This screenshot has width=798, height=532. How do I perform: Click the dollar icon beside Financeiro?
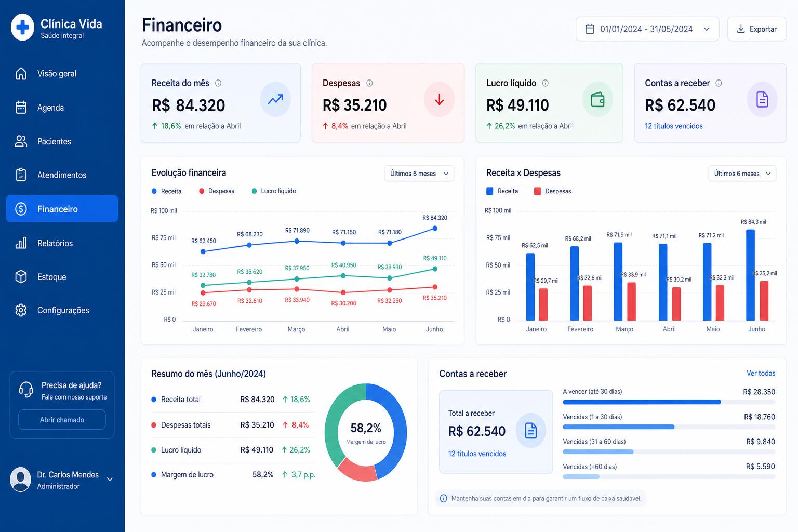21,209
